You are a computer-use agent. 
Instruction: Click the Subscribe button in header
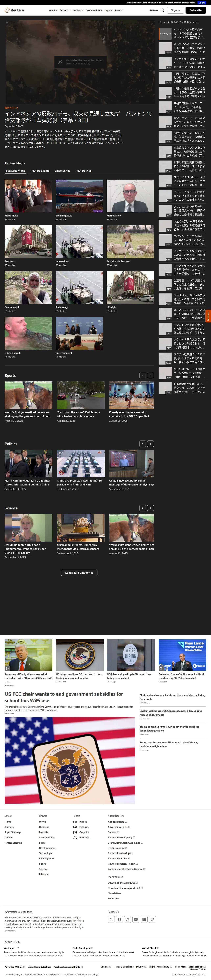tap(196, 10)
